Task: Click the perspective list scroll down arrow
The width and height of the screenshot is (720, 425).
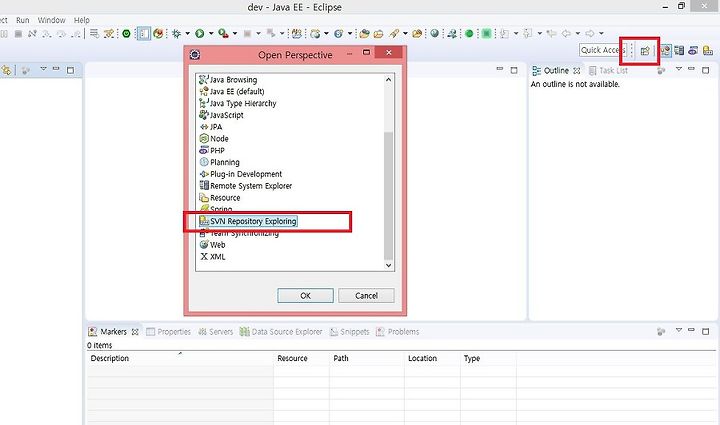Action: pyautogui.click(x=388, y=265)
